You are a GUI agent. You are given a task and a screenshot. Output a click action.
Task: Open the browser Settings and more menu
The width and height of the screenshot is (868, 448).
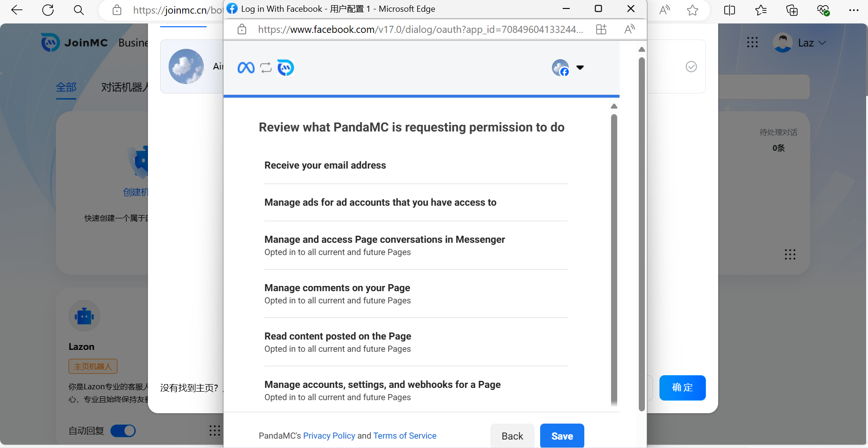click(x=853, y=10)
